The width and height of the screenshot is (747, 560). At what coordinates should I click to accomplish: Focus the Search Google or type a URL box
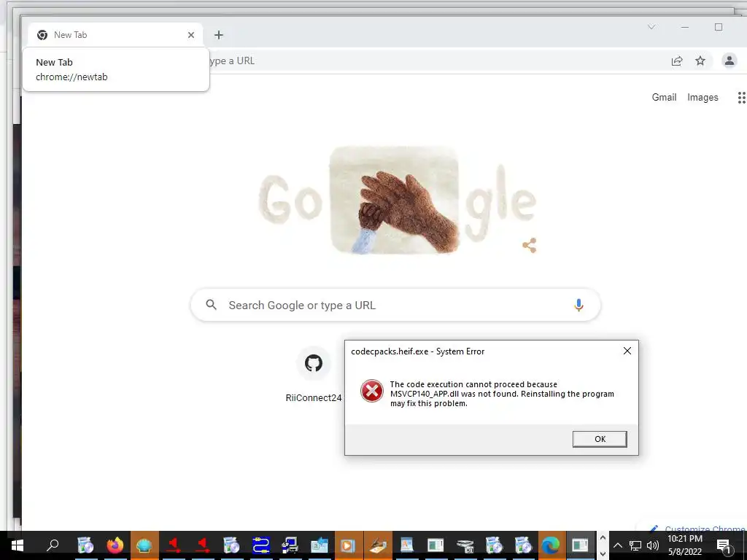pos(395,305)
